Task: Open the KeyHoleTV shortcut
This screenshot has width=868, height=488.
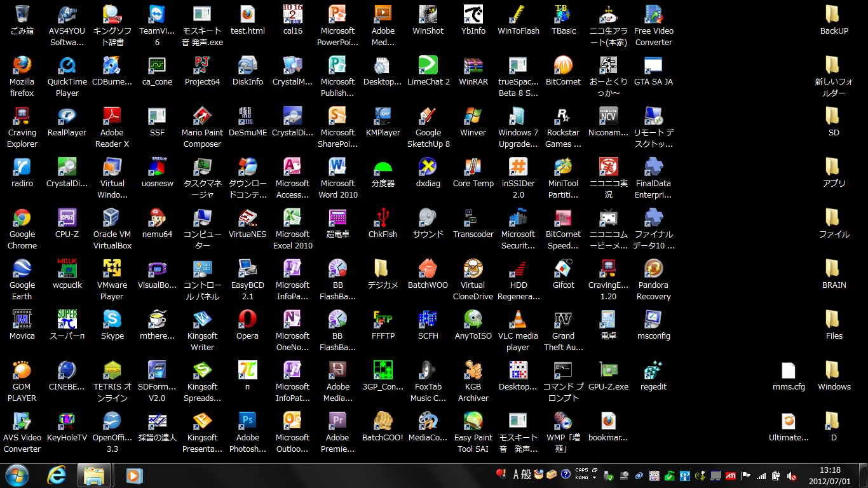Action: click(67, 426)
